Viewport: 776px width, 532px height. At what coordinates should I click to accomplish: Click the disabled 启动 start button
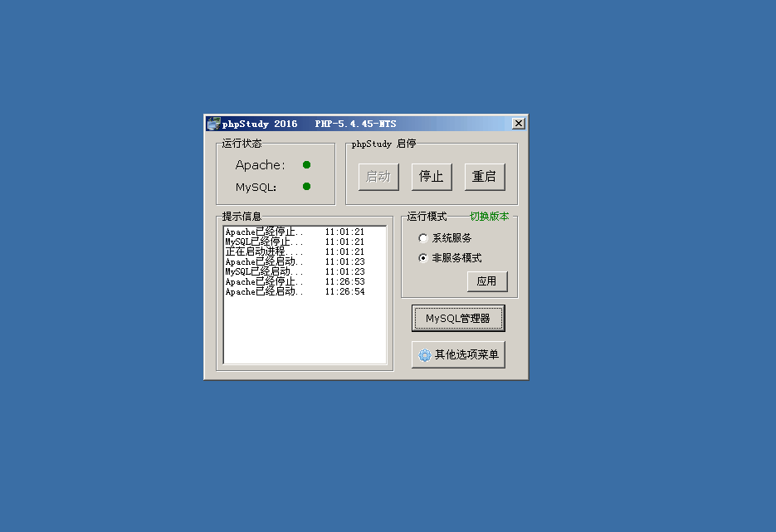pos(378,176)
